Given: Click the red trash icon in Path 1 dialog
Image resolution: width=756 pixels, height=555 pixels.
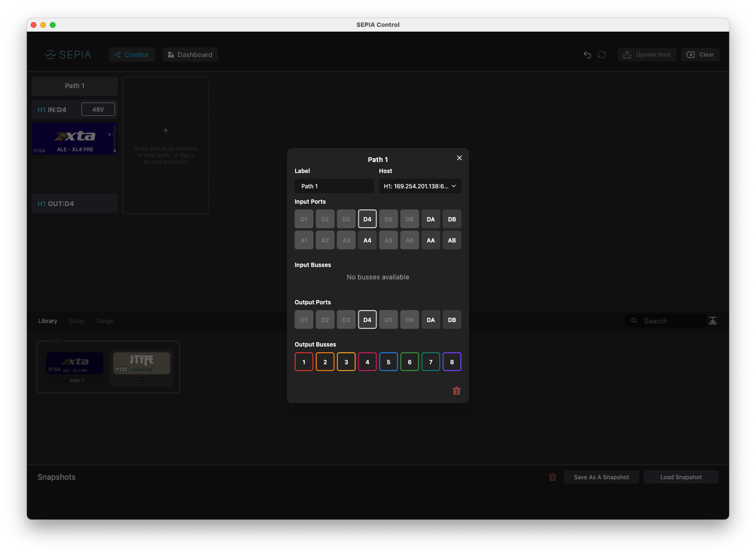Looking at the screenshot, I should tap(456, 391).
